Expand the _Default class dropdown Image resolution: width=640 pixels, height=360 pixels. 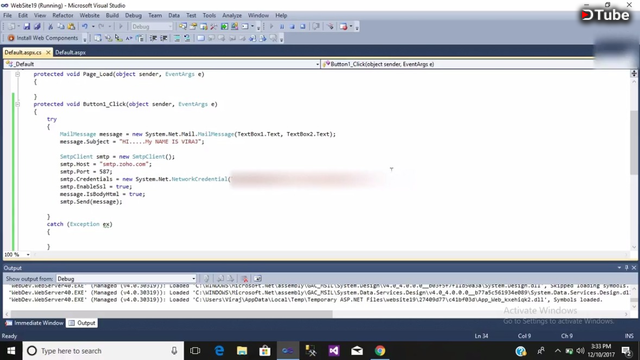tap(162, 64)
